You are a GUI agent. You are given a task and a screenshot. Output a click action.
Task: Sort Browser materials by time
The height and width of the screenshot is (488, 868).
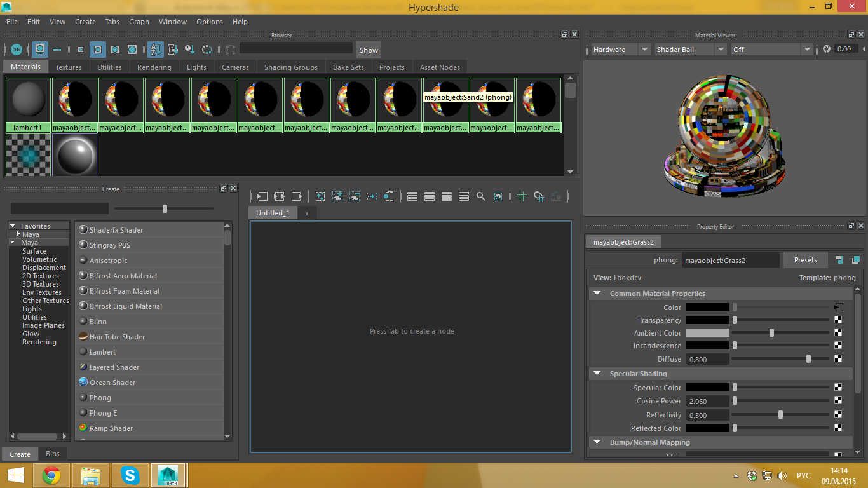pos(189,50)
